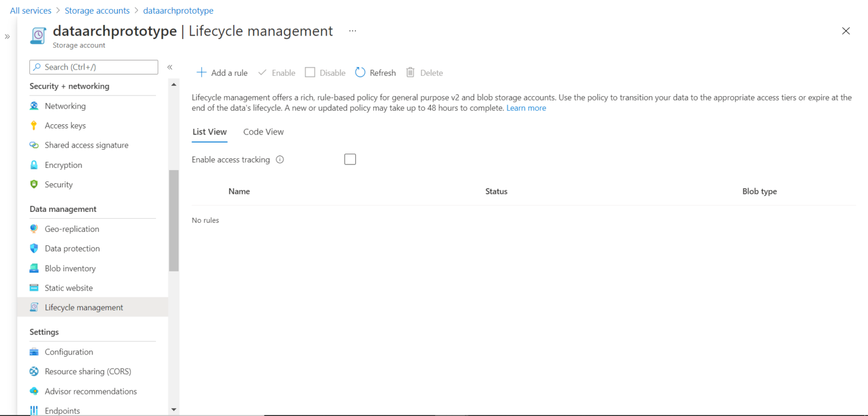Switch to the Code View tab
The width and height of the screenshot is (868, 416).
tap(263, 132)
